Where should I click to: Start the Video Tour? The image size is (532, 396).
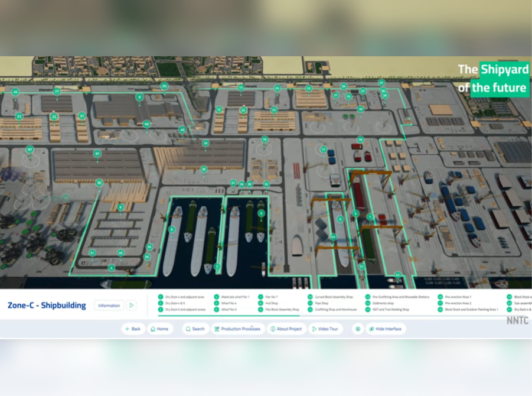pyautogui.click(x=325, y=329)
